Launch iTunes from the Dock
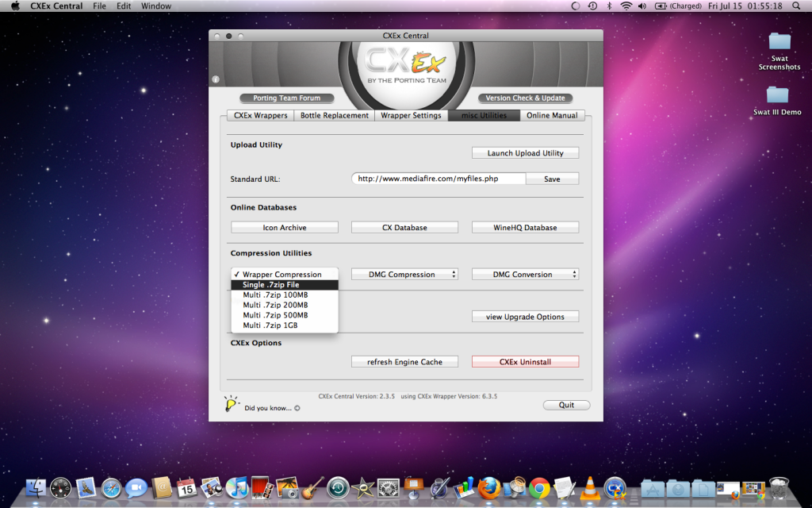Viewport: 812px width, 508px height. click(237, 488)
